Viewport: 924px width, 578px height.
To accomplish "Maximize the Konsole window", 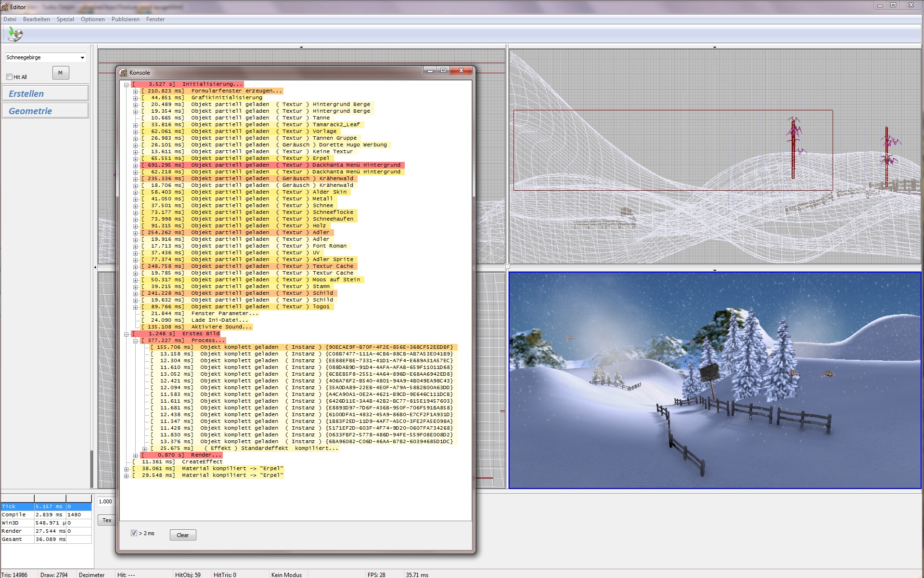I will (443, 70).
